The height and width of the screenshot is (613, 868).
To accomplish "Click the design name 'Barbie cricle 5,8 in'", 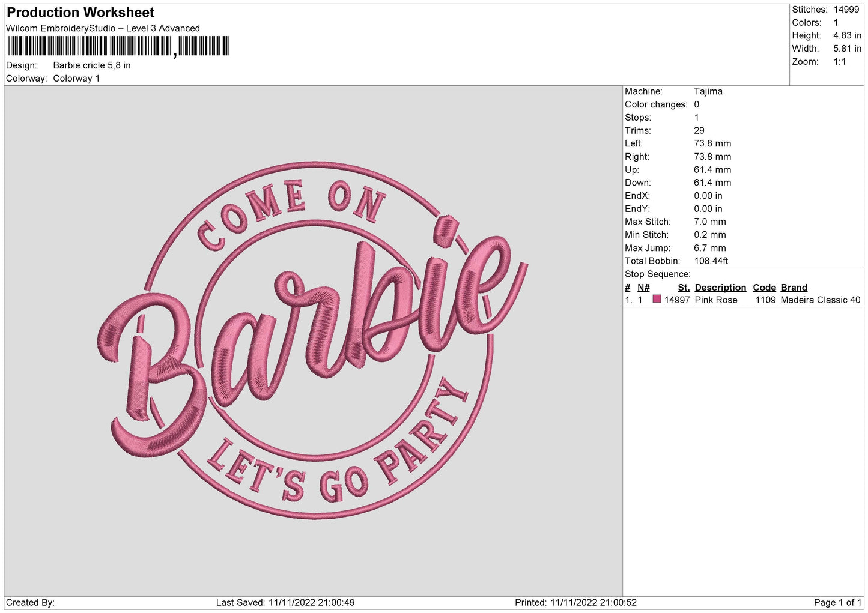I will [92, 65].
